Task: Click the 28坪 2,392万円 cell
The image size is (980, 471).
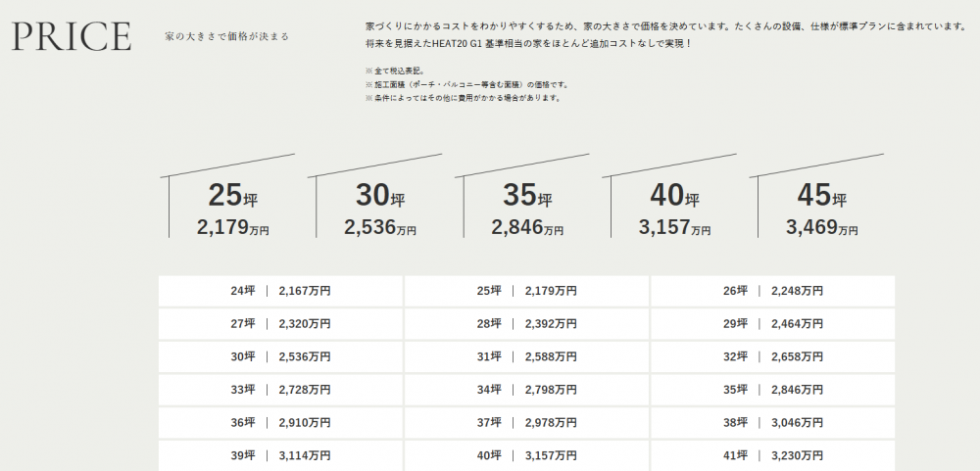Action: 526,324
